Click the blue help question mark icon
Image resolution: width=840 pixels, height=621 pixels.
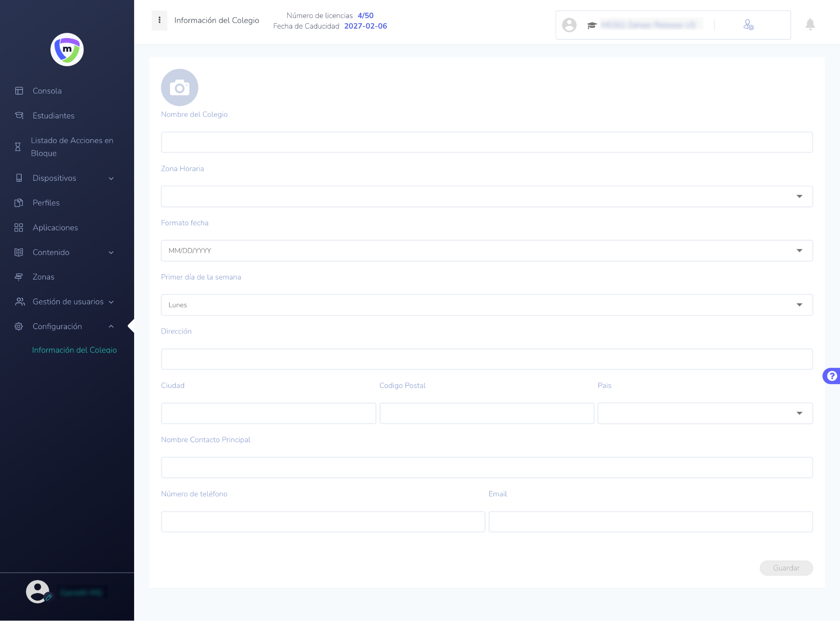click(x=831, y=376)
